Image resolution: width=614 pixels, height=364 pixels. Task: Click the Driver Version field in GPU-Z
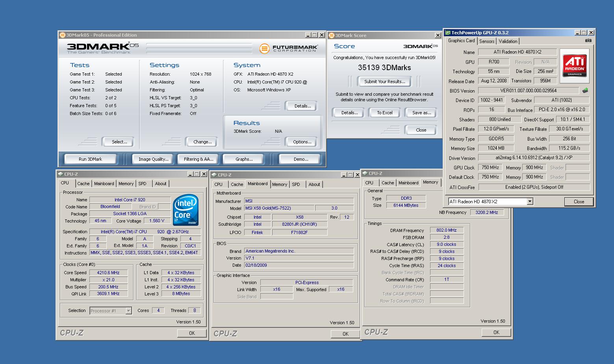click(x=534, y=158)
